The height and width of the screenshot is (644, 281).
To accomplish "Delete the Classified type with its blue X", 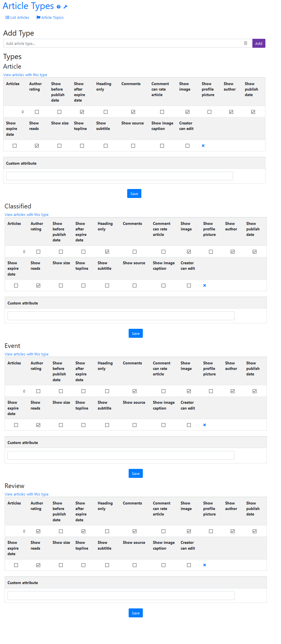I will pos(205,286).
